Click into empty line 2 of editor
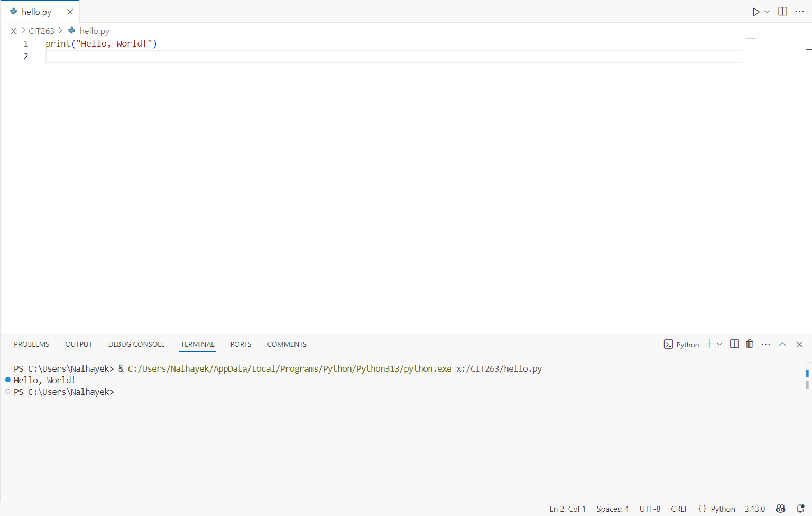This screenshot has width=812, height=516. point(394,57)
